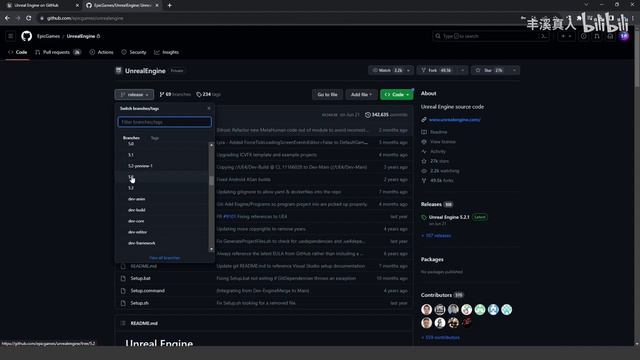Viewport: 640px width, 360px height.
Task: Close the EpicGames/UnrealEngine browser tab
Action: tap(157, 5)
